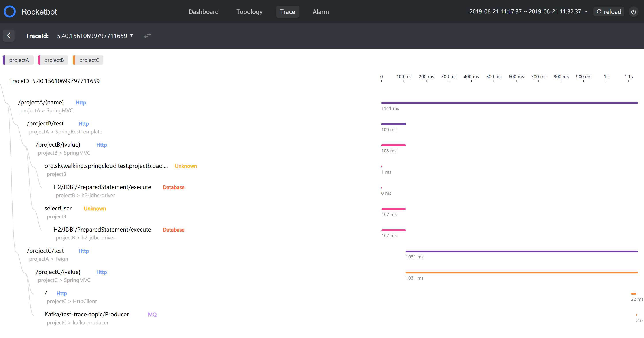Screen dimensions: 644x338
Task: Click the orange 1031 ms duration bar
Action: pyautogui.click(x=521, y=272)
